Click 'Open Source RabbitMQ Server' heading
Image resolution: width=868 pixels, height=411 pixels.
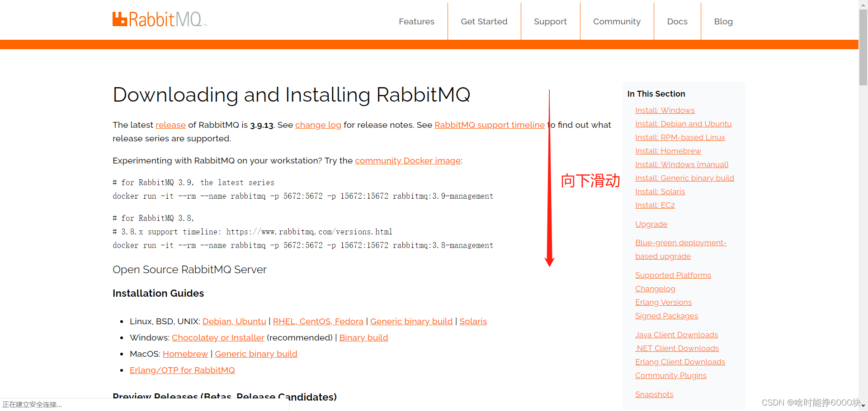pyautogui.click(x=189, y=270)
